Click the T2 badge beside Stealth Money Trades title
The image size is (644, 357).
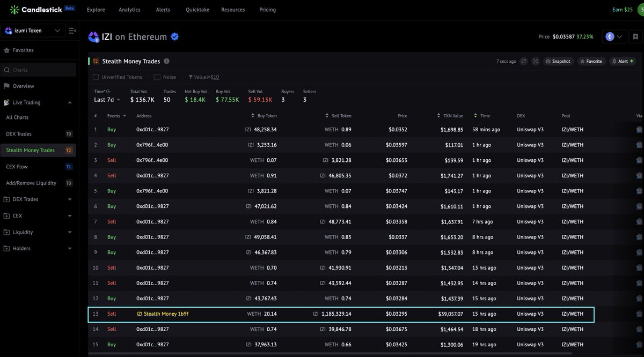pyautogui.click(x=96, y=62)
